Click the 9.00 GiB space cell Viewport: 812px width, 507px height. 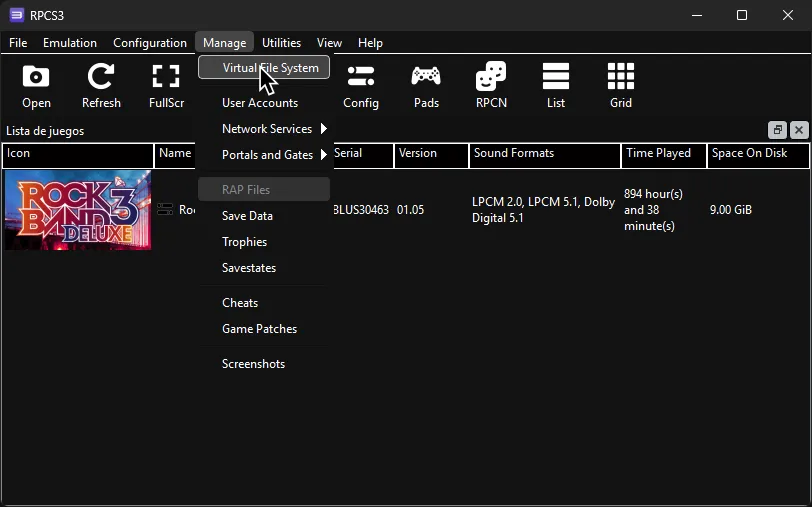[x=731, y=210]
